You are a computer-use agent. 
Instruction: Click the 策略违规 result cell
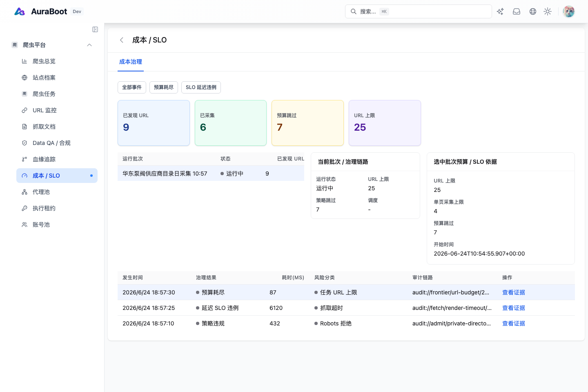(x=210, y=323)
